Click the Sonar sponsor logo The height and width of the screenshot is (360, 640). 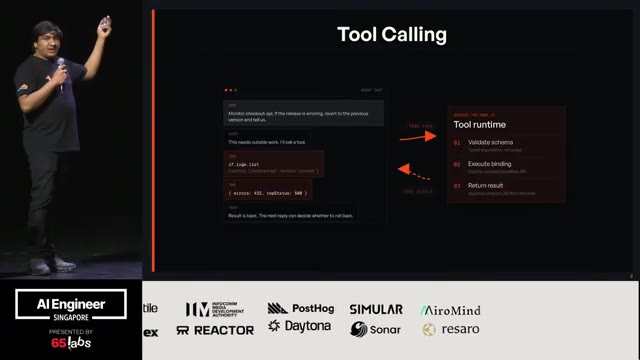[x=375, y=329]
